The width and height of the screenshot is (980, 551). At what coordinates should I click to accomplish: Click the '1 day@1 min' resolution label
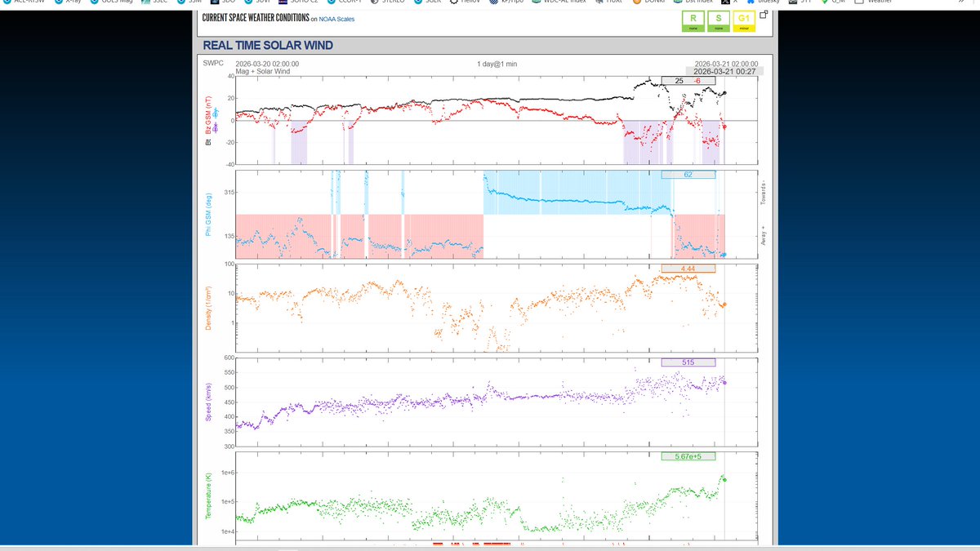coord(497,64)
